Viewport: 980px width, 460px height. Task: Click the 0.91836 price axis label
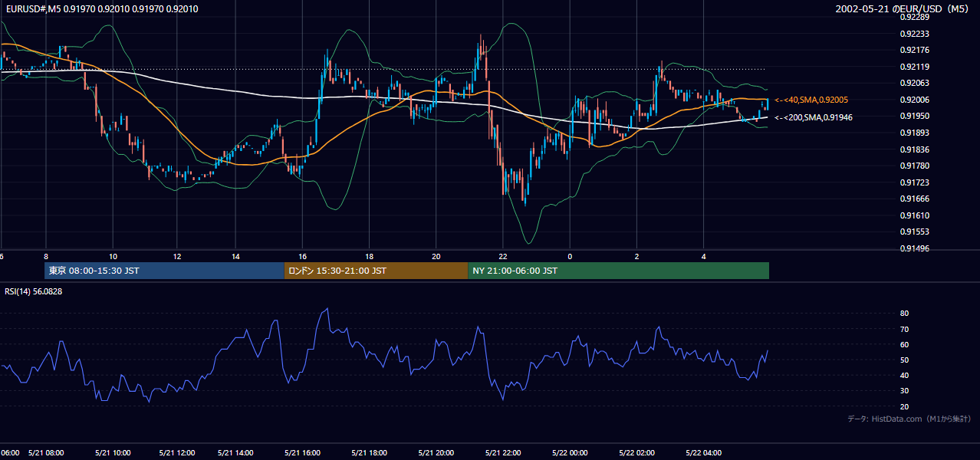tap(914, 149)
